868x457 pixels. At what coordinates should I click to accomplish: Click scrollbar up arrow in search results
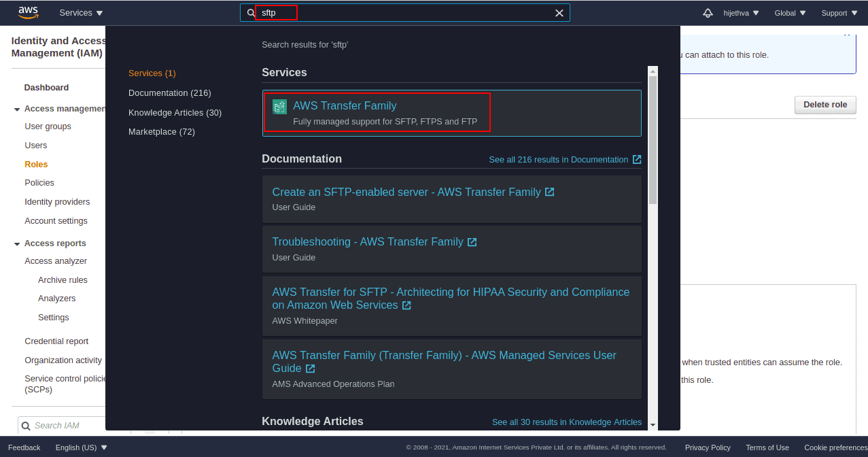point(653,71)
